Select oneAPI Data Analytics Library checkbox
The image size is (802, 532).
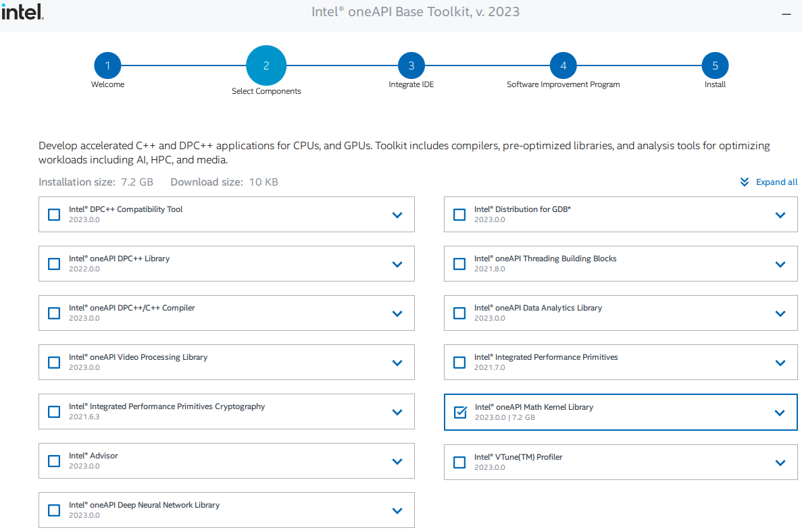(459, 313)
